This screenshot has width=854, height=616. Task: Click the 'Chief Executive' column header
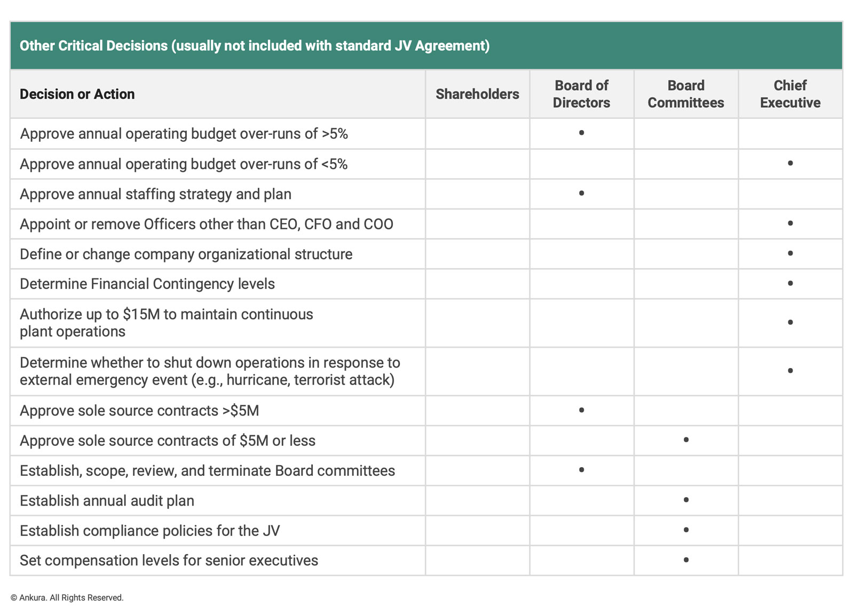click(790, 94)
